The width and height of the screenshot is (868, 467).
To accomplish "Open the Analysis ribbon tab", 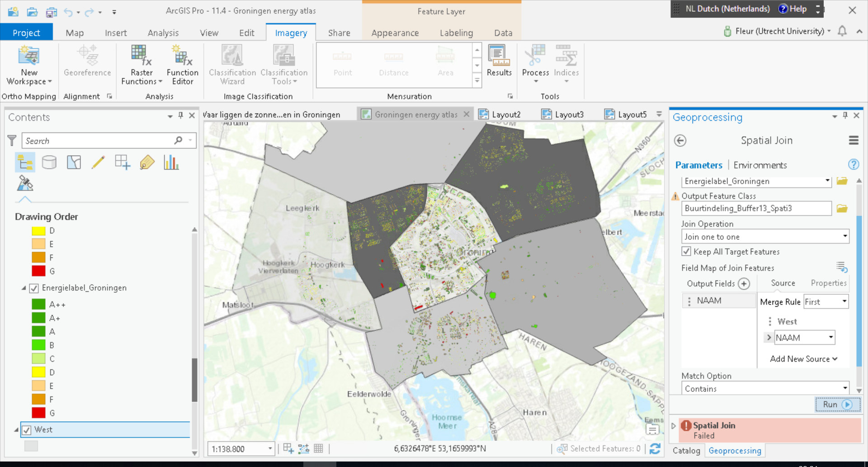I will 163,33.
